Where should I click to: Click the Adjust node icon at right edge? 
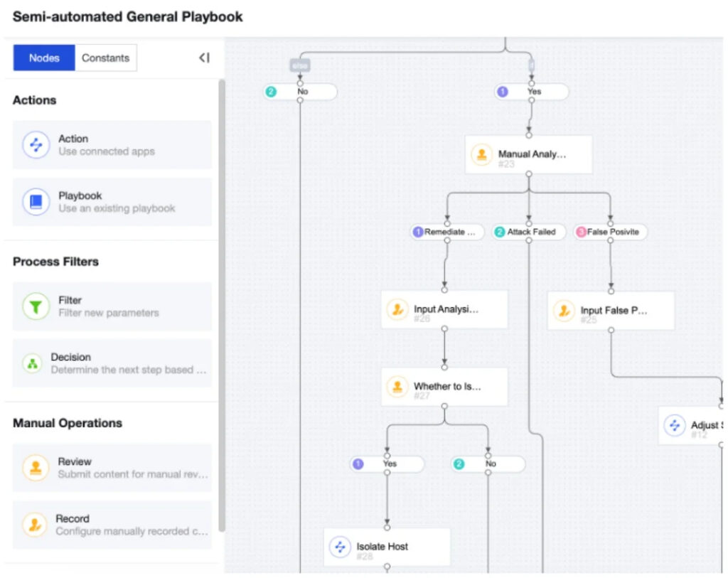674,425
